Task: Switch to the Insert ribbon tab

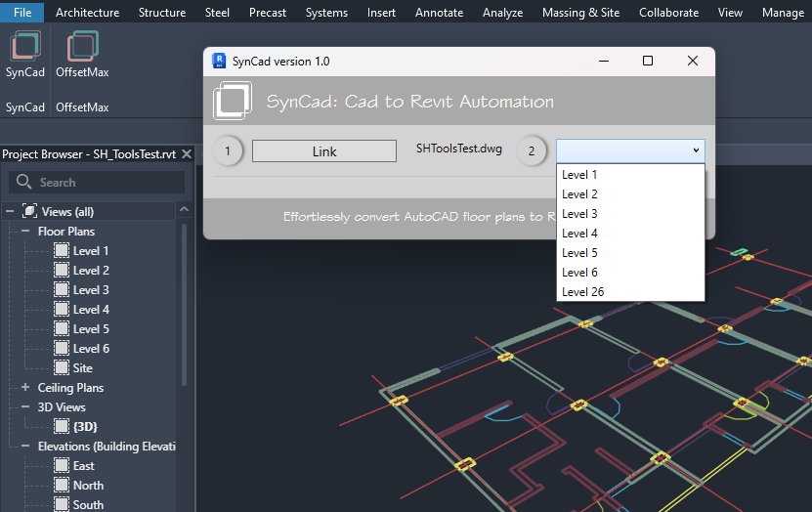Action: pyautogui.click(x=381, y=12)
